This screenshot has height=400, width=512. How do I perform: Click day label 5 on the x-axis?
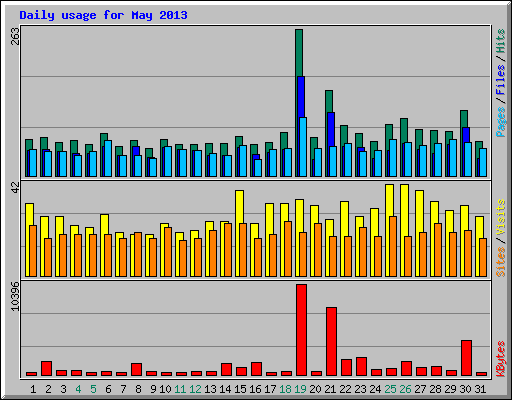tap(93, 389)
